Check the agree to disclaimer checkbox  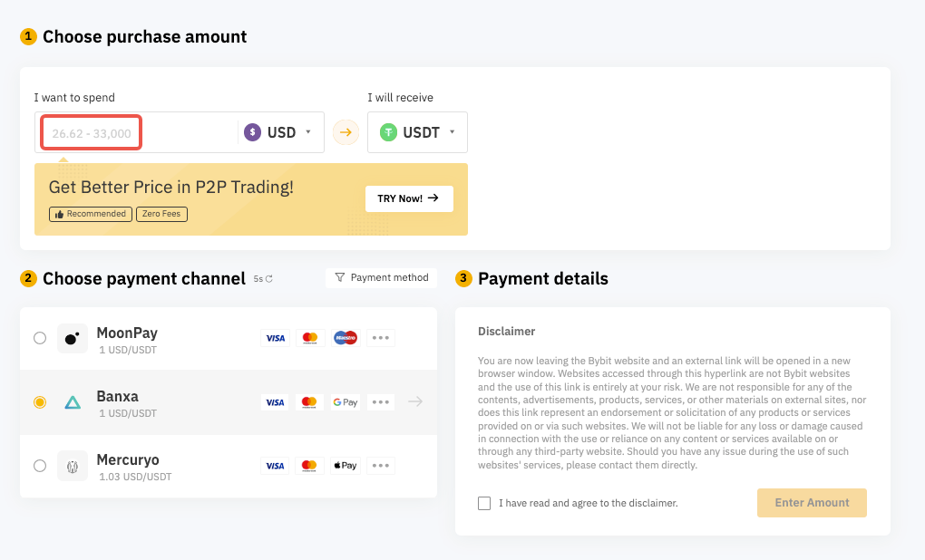click(484, 503)
